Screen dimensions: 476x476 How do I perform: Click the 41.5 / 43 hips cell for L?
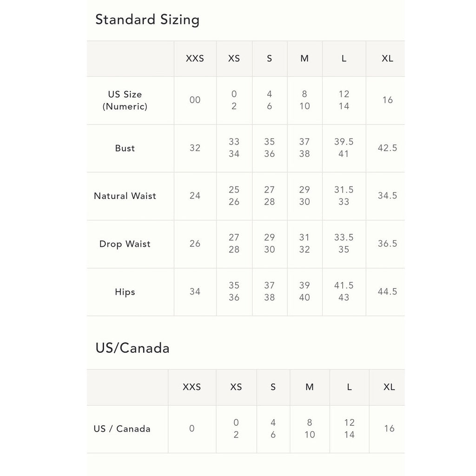click(x=344, y=291)
